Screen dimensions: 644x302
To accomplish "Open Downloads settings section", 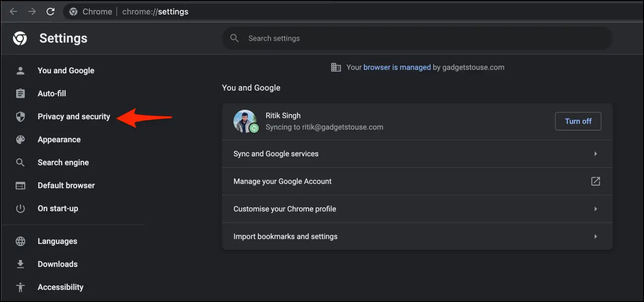I will (58, 264).
